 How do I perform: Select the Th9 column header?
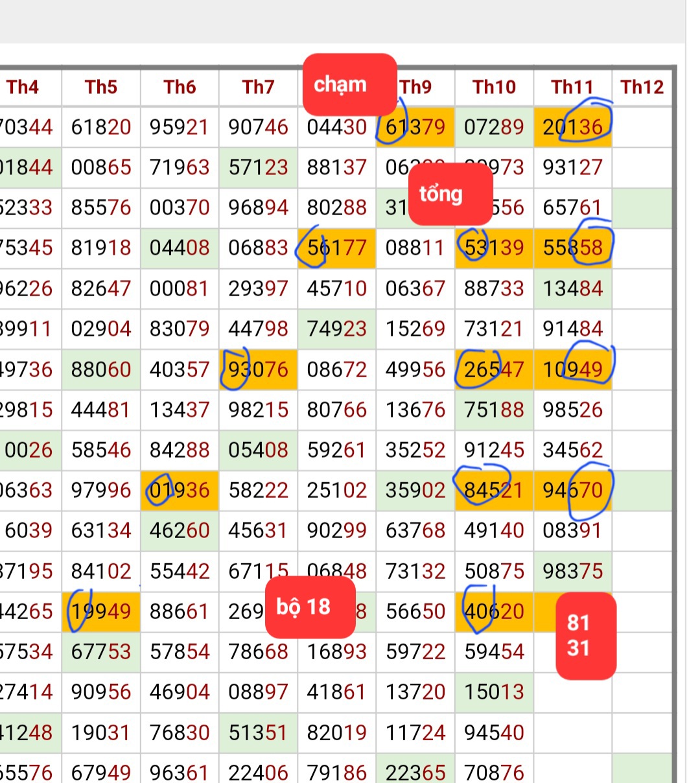pos(415,87)
